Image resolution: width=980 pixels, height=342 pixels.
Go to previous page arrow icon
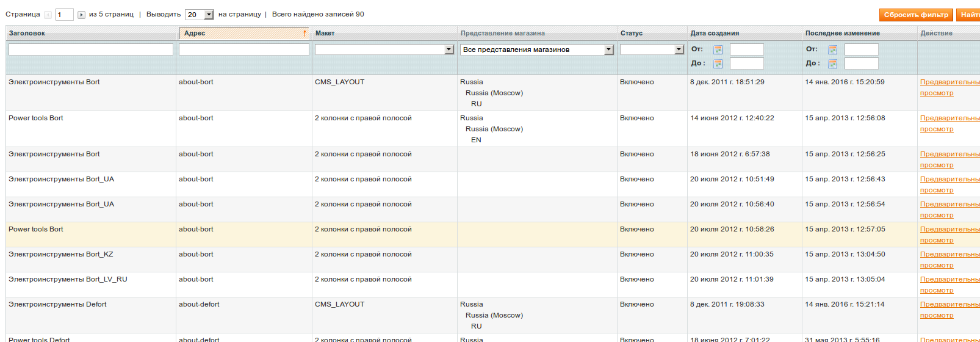click(x=48, y=15)
